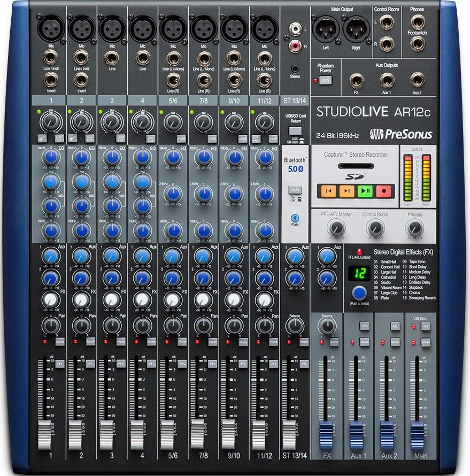Click the PreSonus logo

pyautogui.click(x=400, y=134)
